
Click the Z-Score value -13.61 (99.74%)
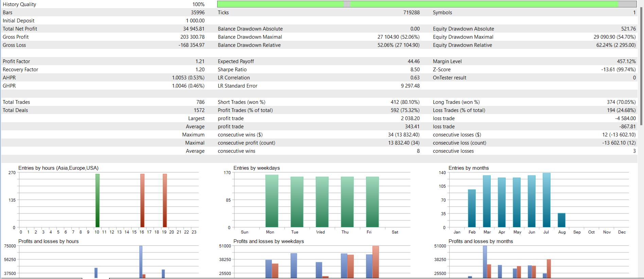point(619,70)
